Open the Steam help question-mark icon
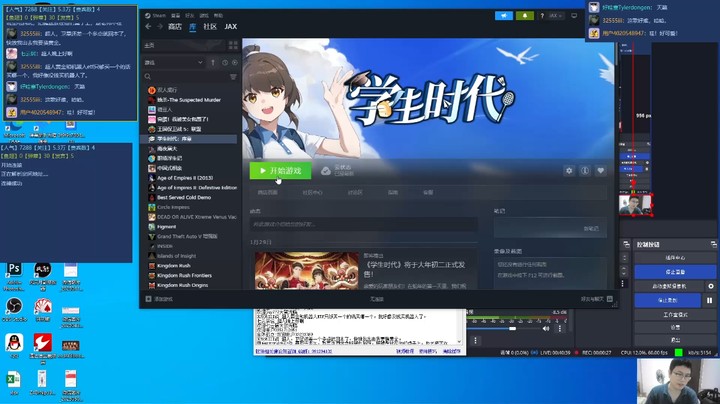Screen dimensions: 720x404 542,16
